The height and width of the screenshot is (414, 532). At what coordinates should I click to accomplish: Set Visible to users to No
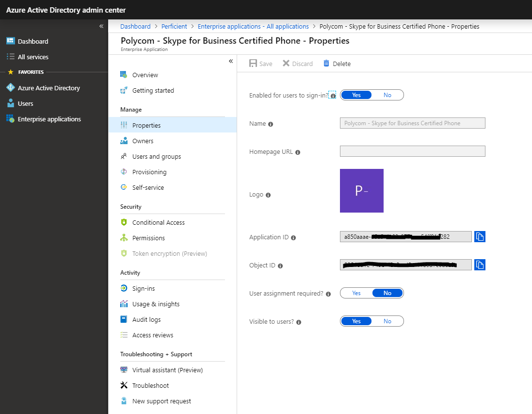(387, 321)
